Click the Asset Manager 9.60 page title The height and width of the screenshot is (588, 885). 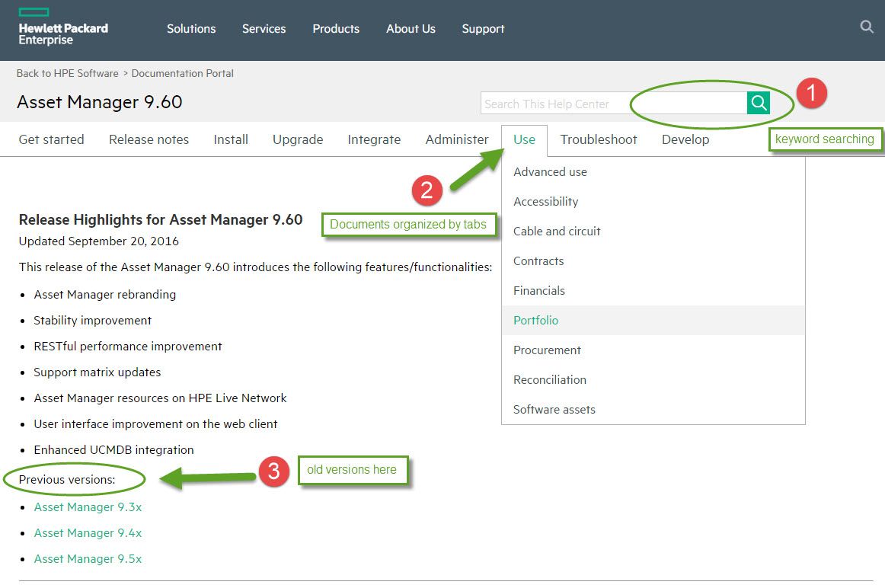(x=99, y=102)
